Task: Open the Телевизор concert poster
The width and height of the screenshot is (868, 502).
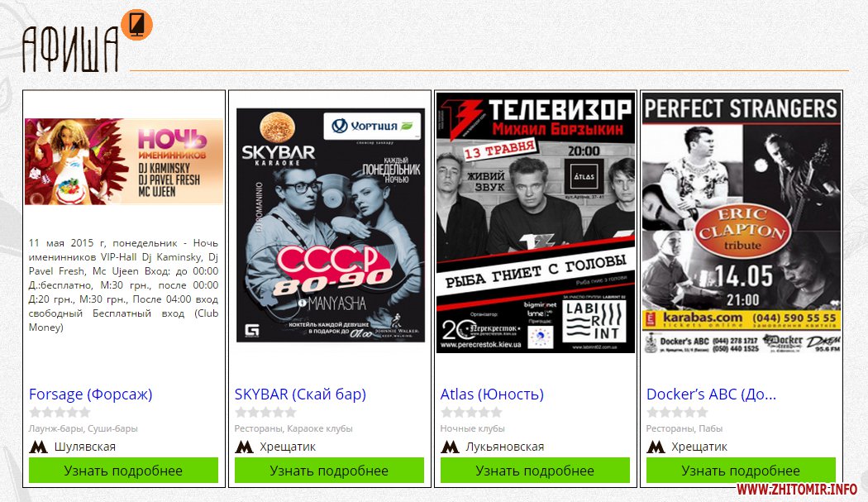Action: (x=536, y=222)
